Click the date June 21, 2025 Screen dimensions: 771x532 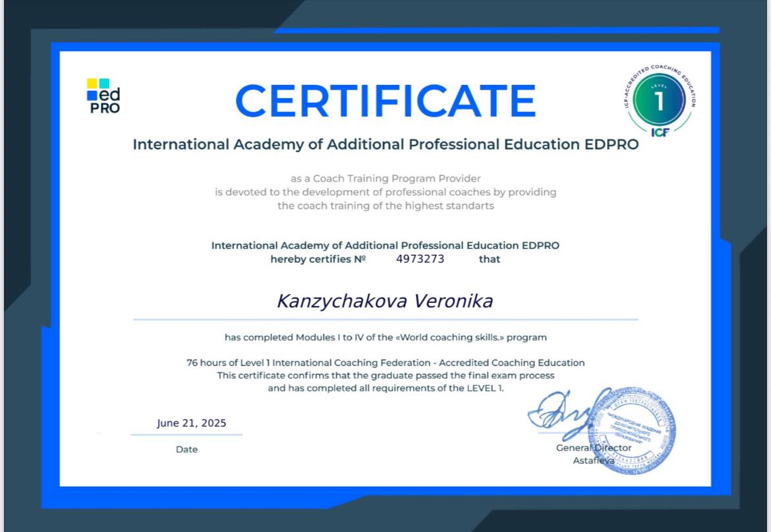191,423
